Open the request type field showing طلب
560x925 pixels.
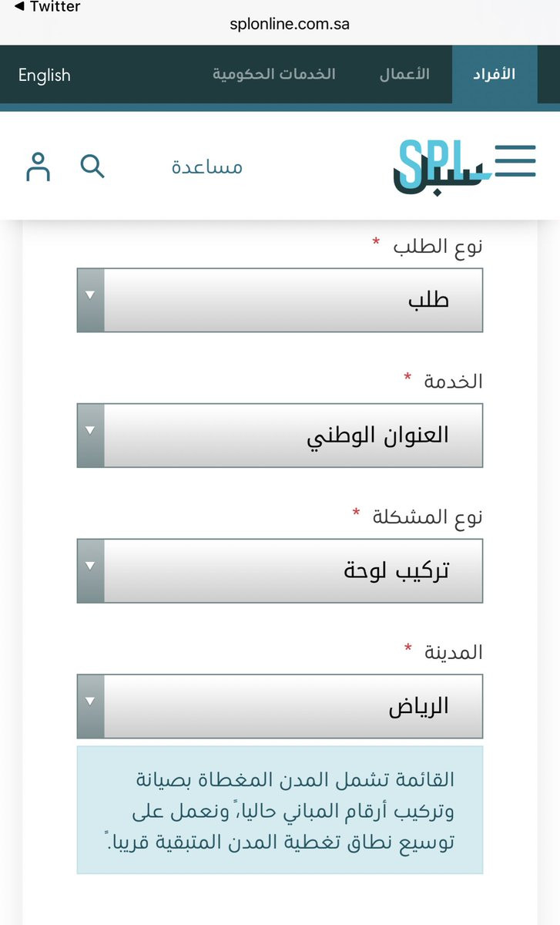280,300
